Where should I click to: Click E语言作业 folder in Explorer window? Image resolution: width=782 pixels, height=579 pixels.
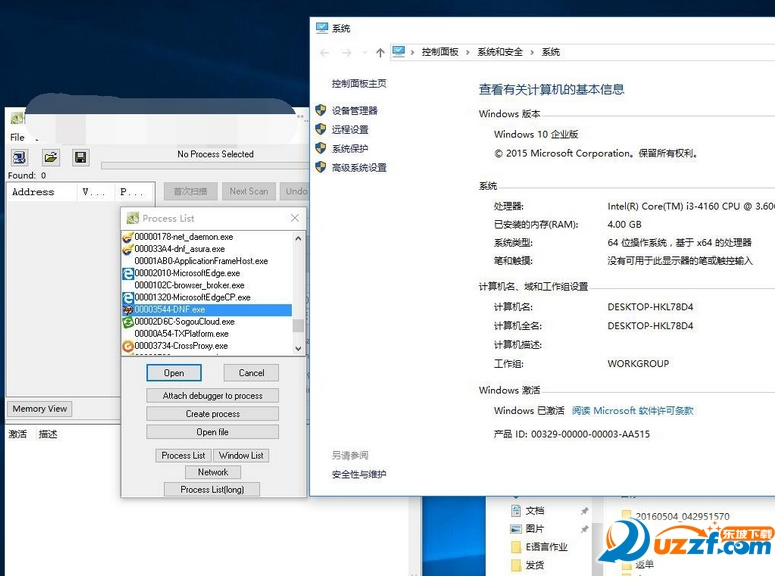547,547
